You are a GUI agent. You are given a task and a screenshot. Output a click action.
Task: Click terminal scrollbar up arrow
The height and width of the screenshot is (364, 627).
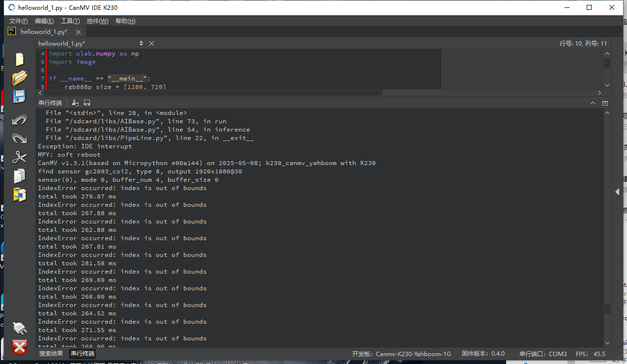(x=607, y=112)
